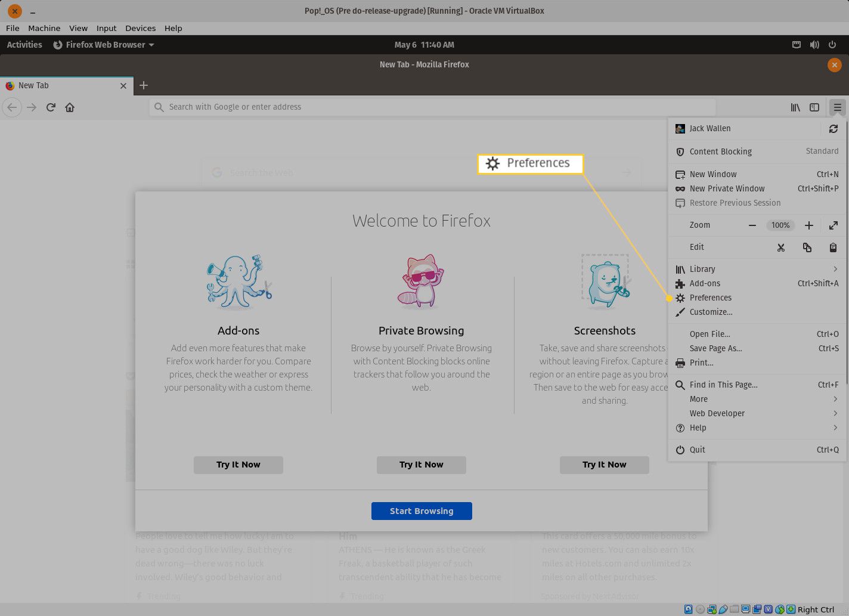Viewport: 849px width, 616px height.
Task: Open Jack Wallen account entry
Action: (x=745, y=128)
